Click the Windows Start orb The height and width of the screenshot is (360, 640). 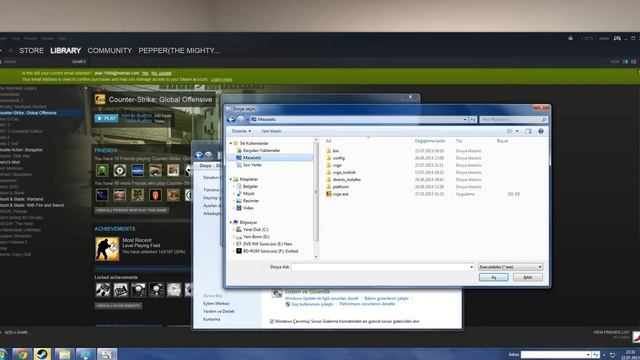(x=3, y=354)
